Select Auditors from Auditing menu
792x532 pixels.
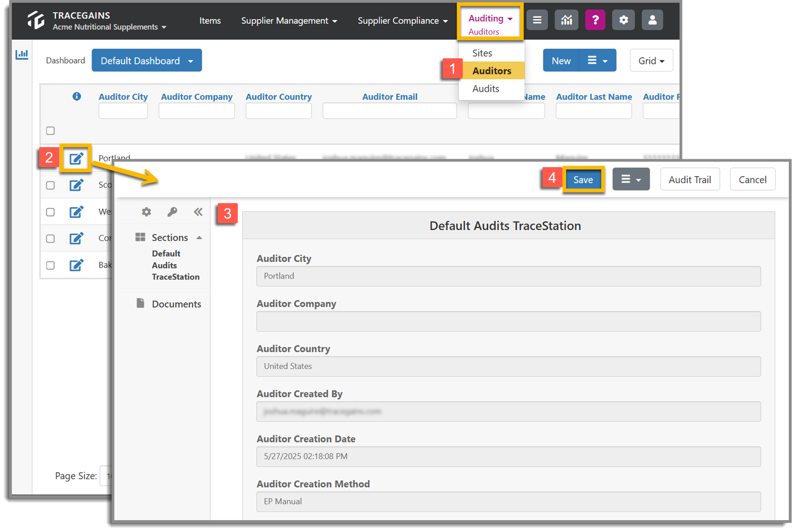pyautogui.click(x=492, y=71)
